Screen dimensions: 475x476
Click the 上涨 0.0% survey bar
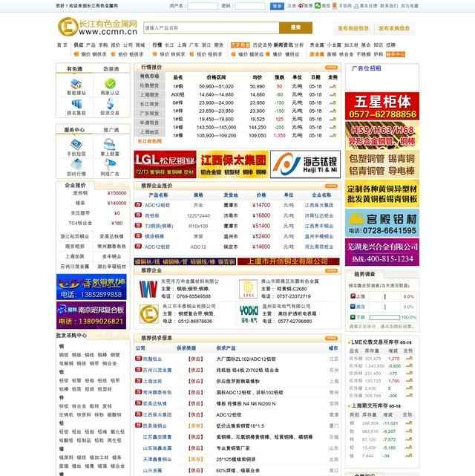click(x=384, y=296)
